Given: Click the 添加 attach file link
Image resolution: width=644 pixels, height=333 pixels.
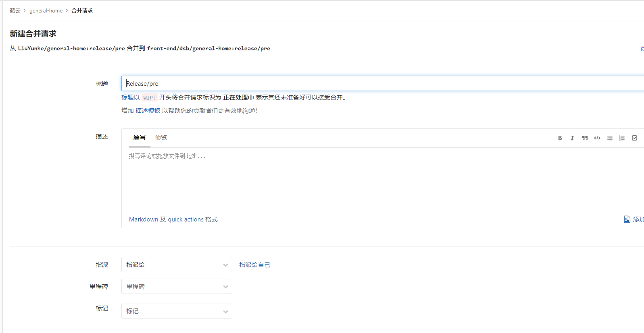Looking at the screenshot, I should tap(638, 219).
